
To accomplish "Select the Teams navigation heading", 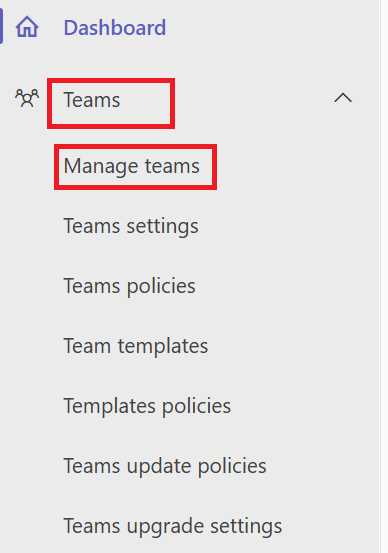I will point(92,100).
